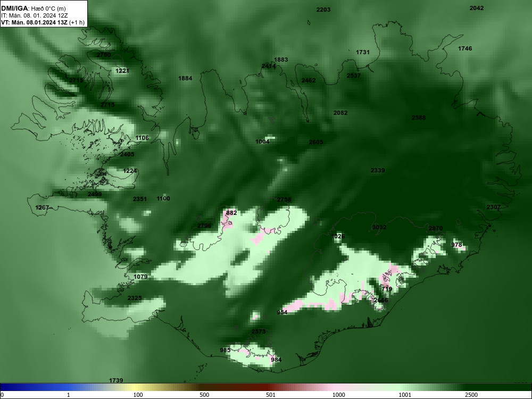Select the 2537 value label
532x399 pixels.
click(354, 76)
